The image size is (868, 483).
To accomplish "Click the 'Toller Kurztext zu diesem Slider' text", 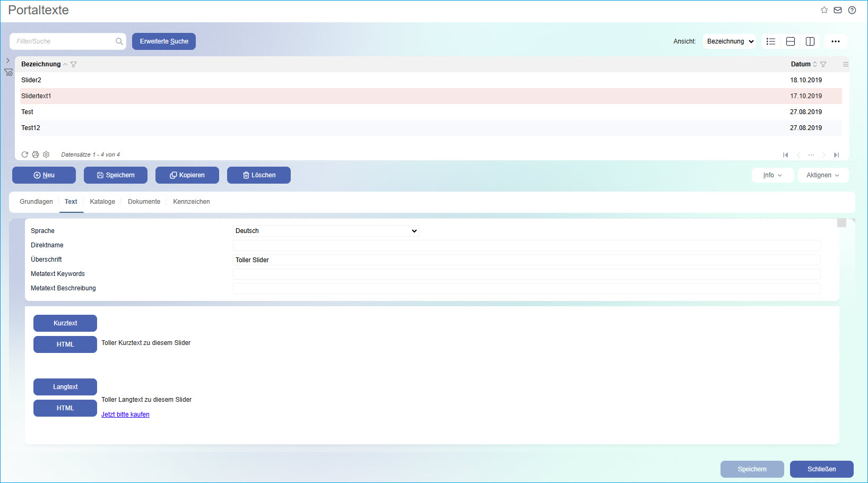I will coord(146,343).
